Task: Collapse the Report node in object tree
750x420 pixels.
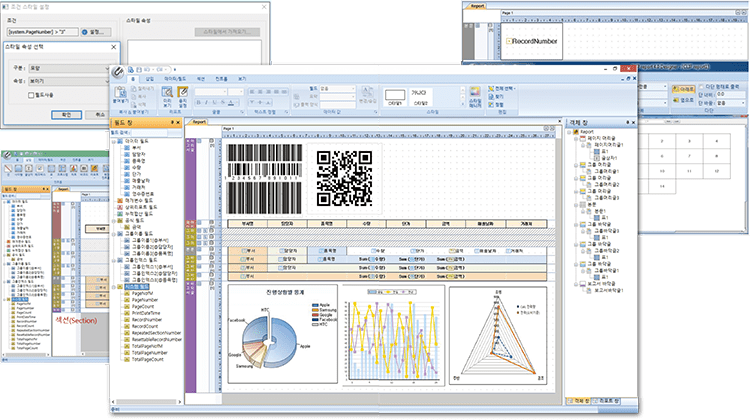Action: [x=569, y=132]
